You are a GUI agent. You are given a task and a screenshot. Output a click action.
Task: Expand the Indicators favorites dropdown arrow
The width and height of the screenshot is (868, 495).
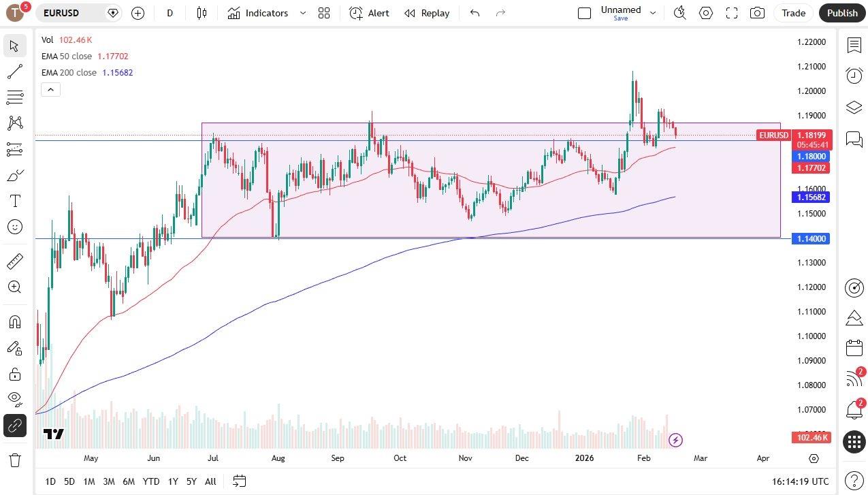coord(303,13)
